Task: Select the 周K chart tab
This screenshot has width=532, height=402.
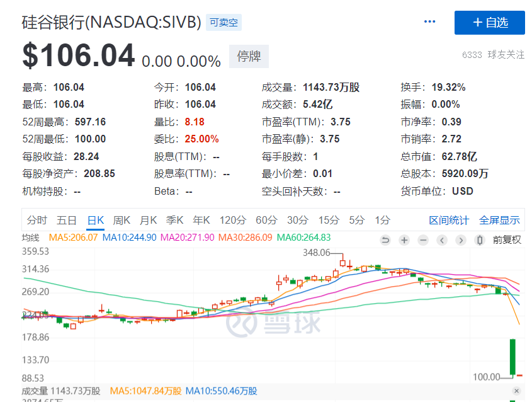Action: click(122, 221)
